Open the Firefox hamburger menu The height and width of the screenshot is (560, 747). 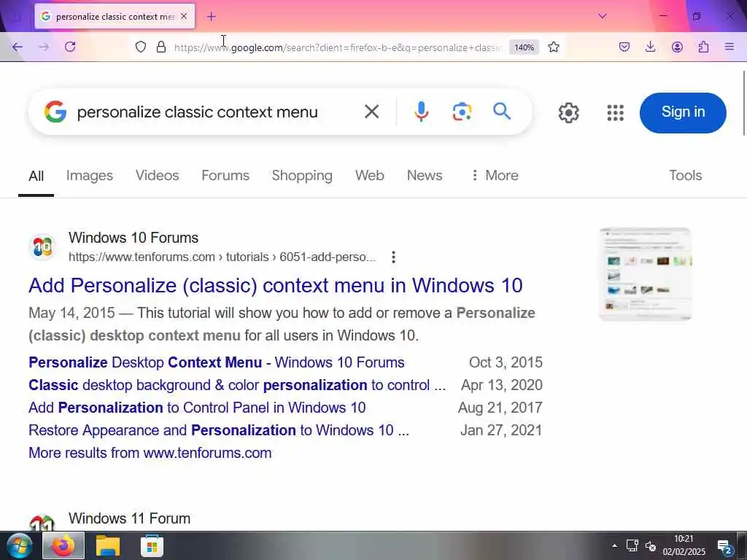click(x=729, y=47)
